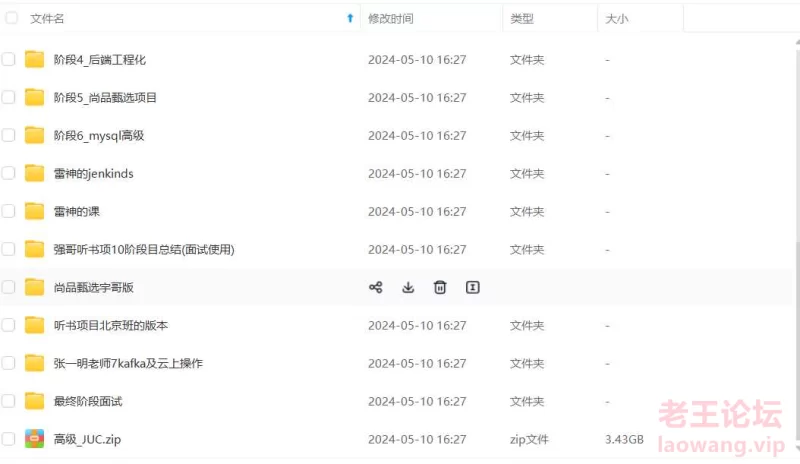Toggle select-all checkbox in header
Image resolution: width=800 pixels, height=464 pixels.
coord(11,18)
